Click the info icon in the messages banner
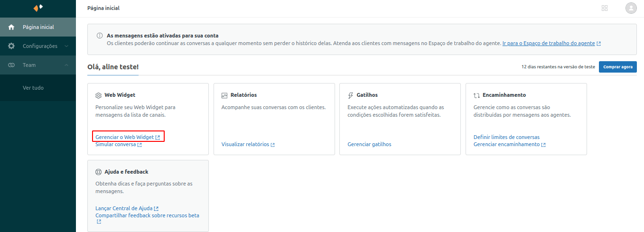Screen dimensions: 644x232 pos(100,36)
